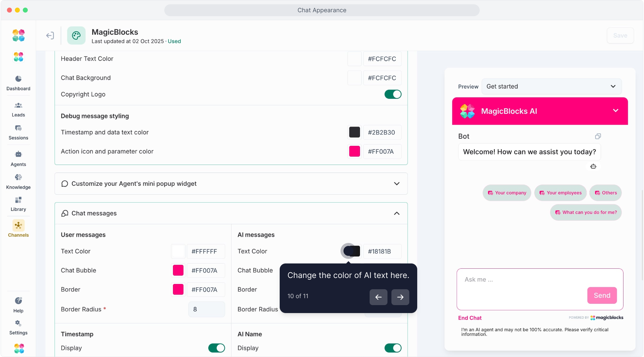Open the Agents sidebar icon
The image size is (644, 357).
pos(18,154)
